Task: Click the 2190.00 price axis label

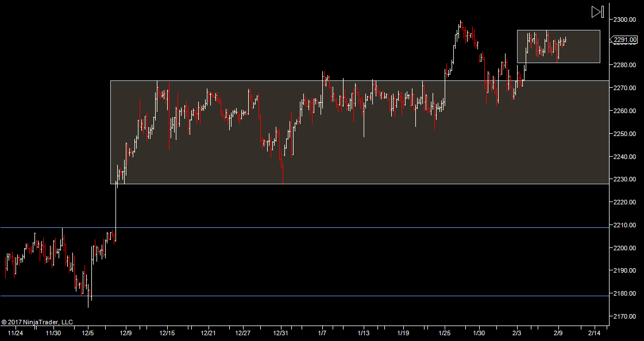Action: click(624, 270)
